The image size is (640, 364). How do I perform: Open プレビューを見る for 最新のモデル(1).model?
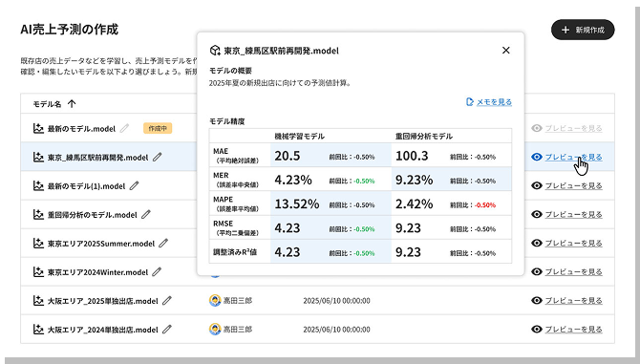point(573,185)
